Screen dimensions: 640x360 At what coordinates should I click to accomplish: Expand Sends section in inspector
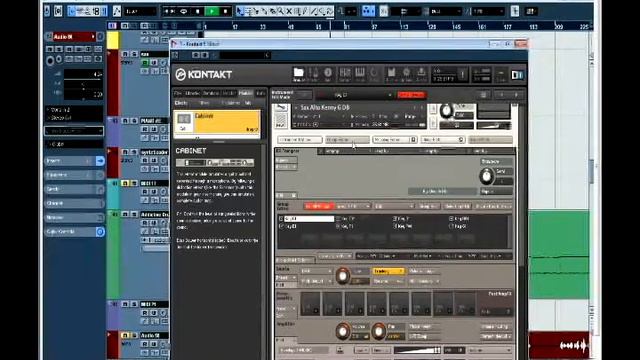pos(74,189)
